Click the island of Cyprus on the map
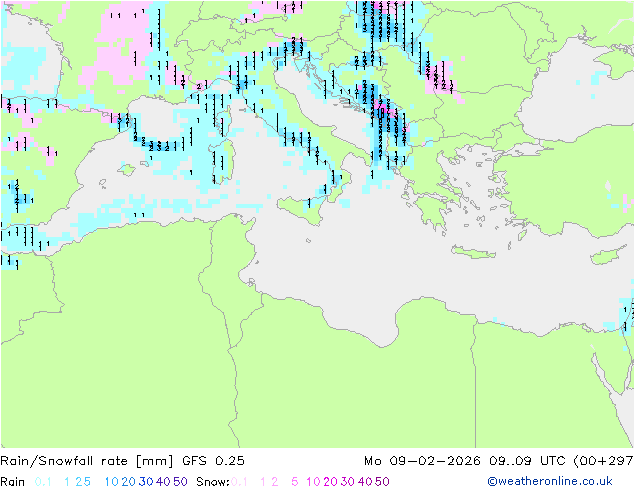This screenshot has height=490, width=634. (x=609, y=255)
